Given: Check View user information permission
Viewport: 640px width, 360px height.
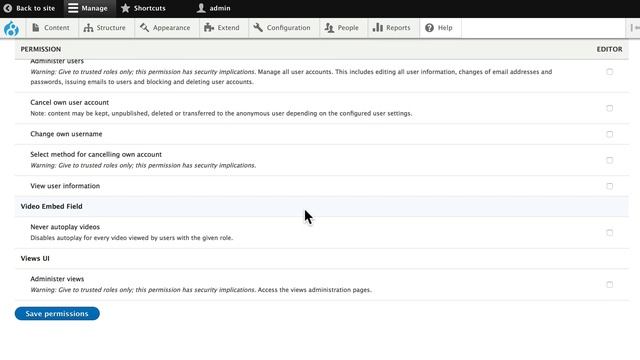Looking at the screenshot, I should pos(609,186).
